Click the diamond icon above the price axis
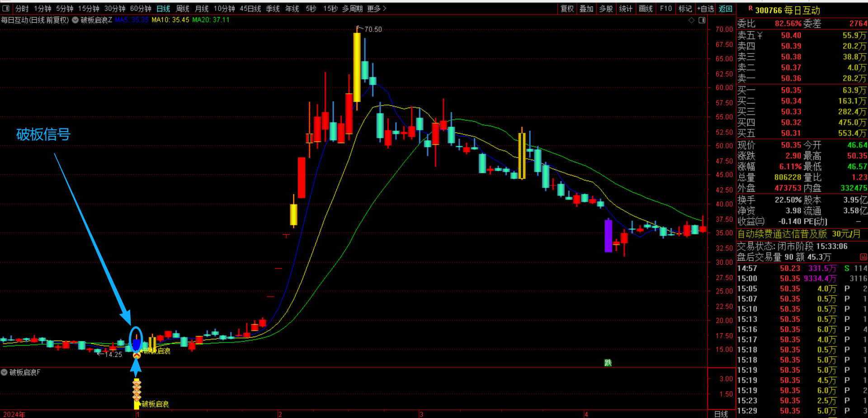This screenshot has height=418, width=868. [691, 20]
